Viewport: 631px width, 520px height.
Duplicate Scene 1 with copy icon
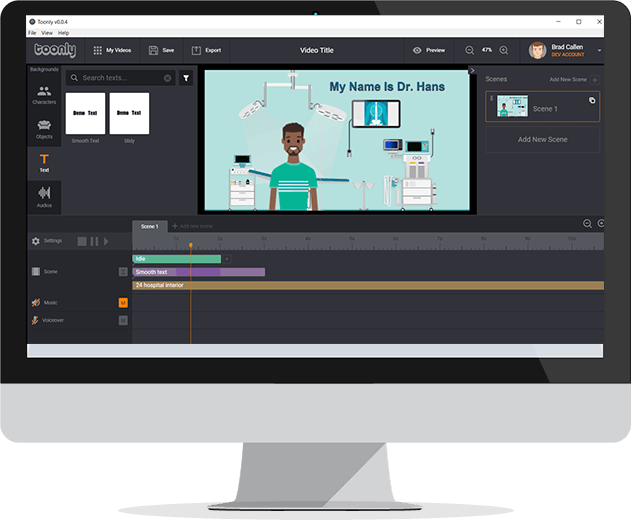592,100
